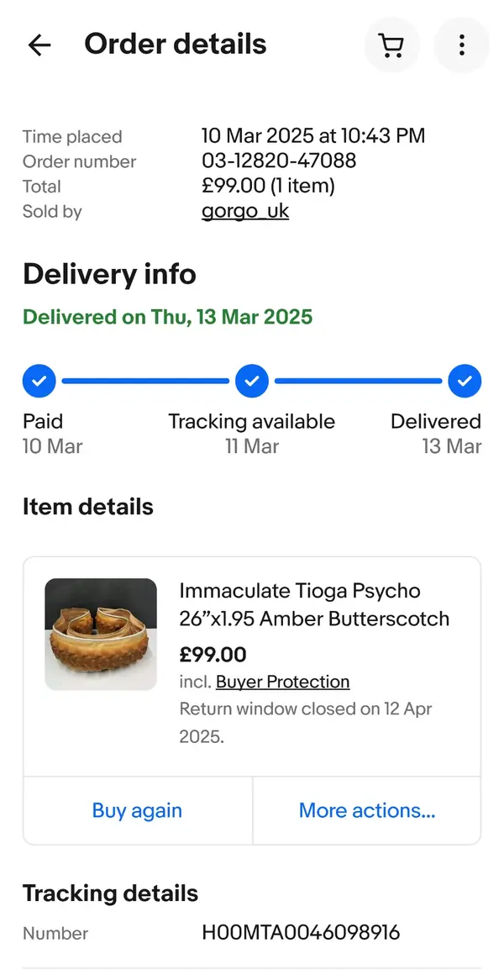Tap the green Delivered on Thu status
The height and width of the screenshot is (980, 504).
click(168, 317)
